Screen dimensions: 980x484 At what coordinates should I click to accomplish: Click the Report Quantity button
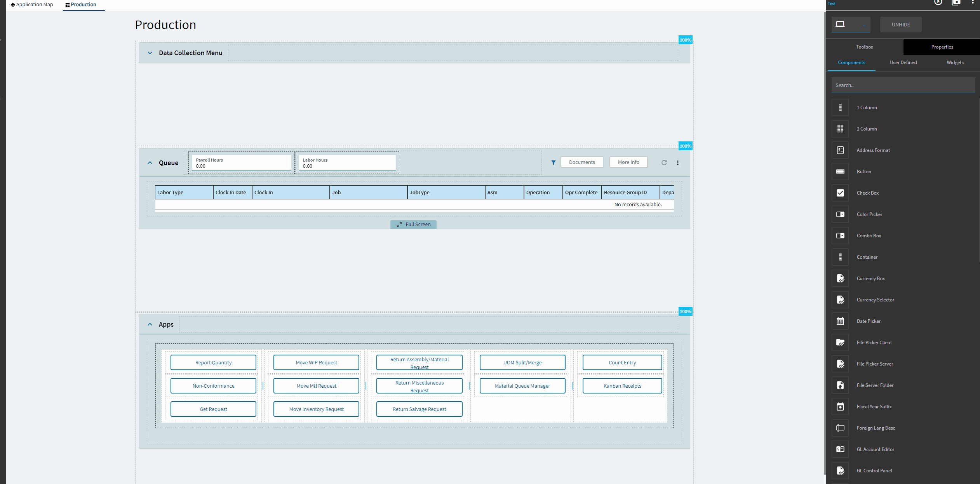[x=213, y=362]
